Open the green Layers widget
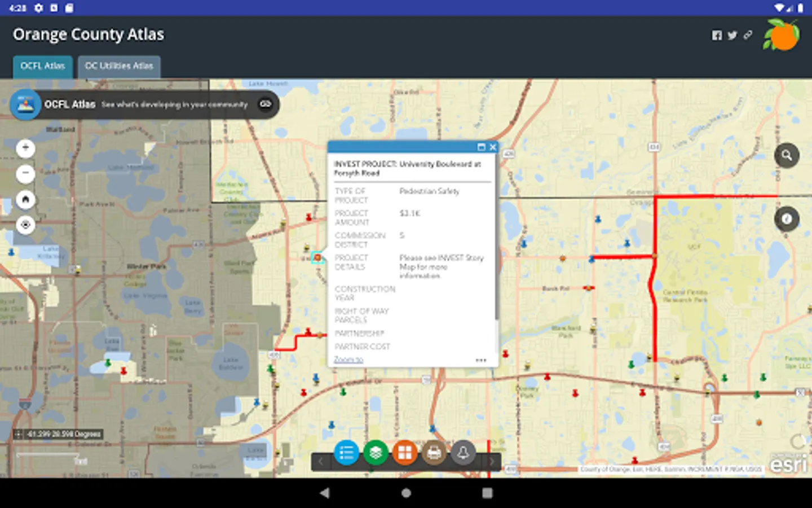812x508 pixels. pos(376,453)
